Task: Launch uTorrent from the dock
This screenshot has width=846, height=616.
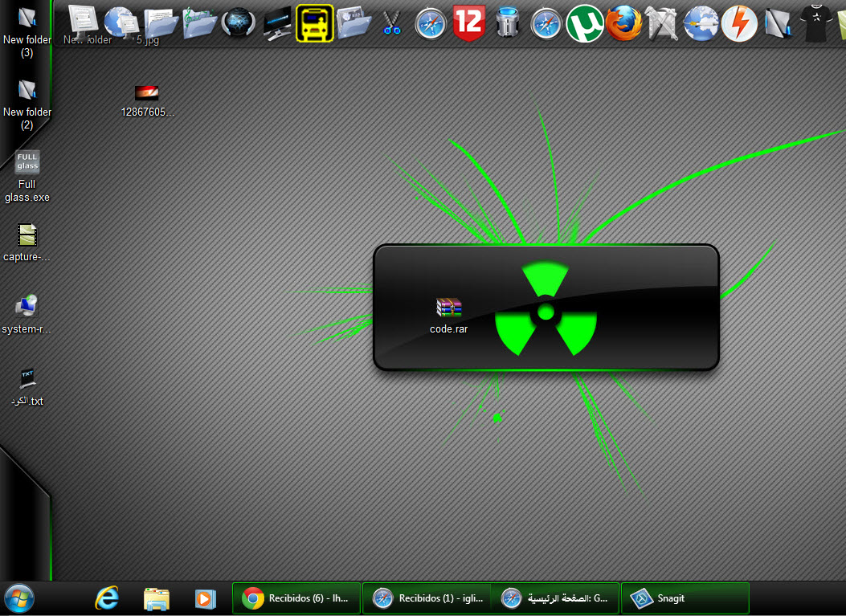Action: coord(584,24)
